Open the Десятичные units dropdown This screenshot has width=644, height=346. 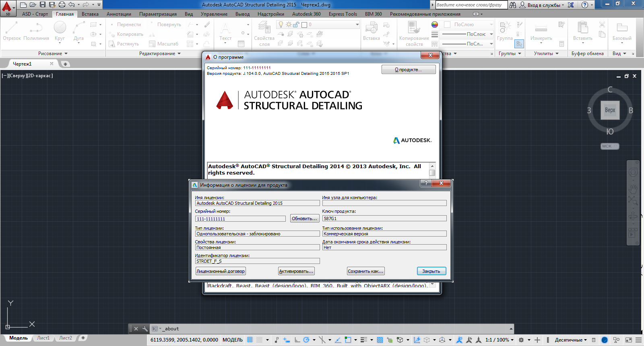[571, 340]
